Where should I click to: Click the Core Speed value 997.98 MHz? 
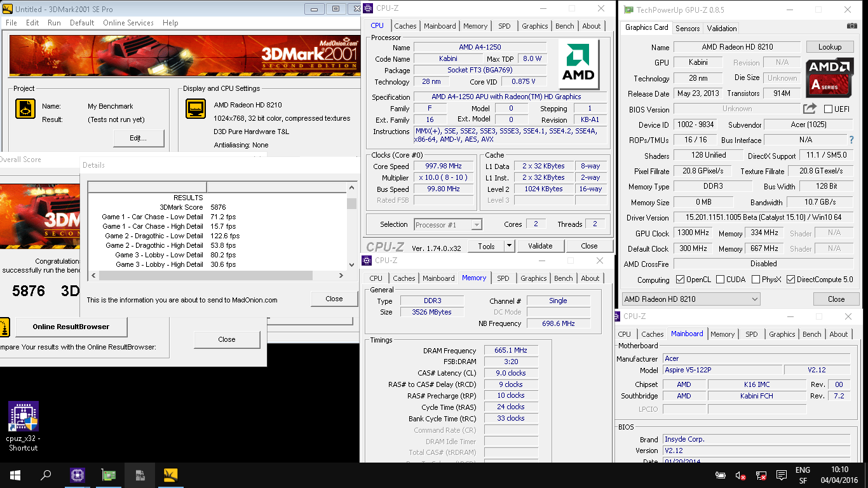444,166
